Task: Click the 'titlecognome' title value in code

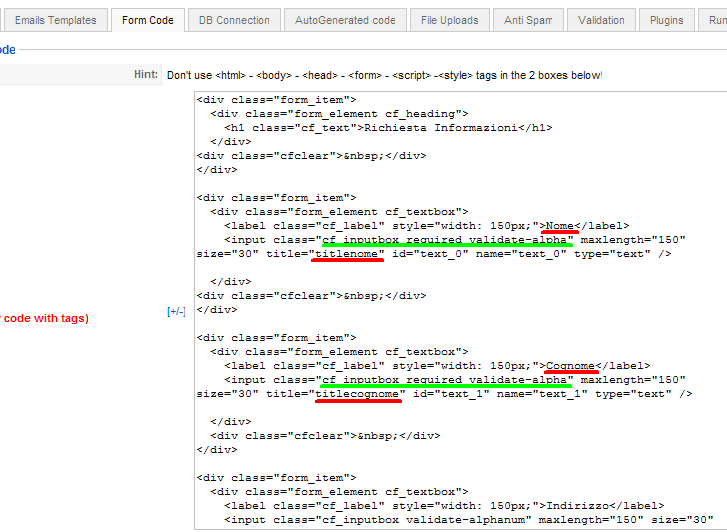Action: [x=357, y=394]
